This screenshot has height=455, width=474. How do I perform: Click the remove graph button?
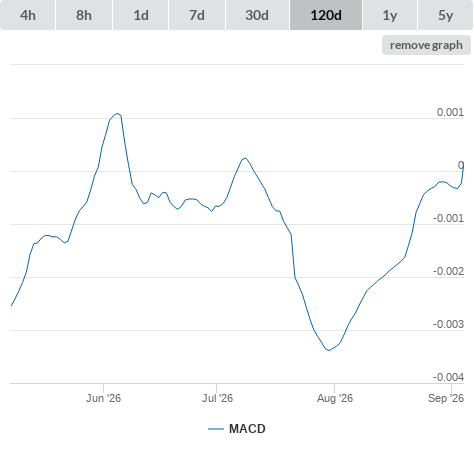(x=426, y=45)
